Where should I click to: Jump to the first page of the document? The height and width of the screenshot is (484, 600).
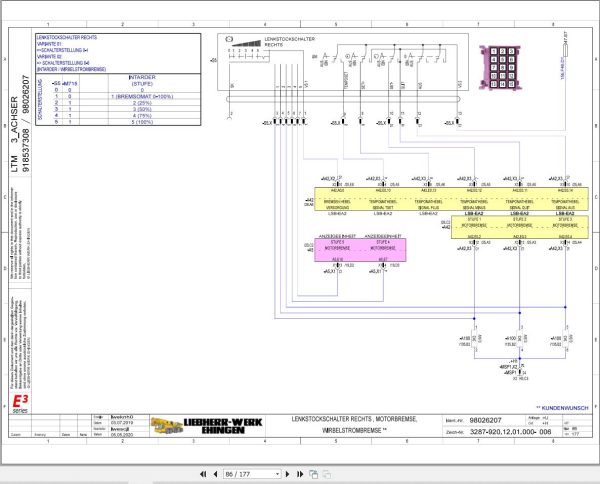[x=203, y=474]
